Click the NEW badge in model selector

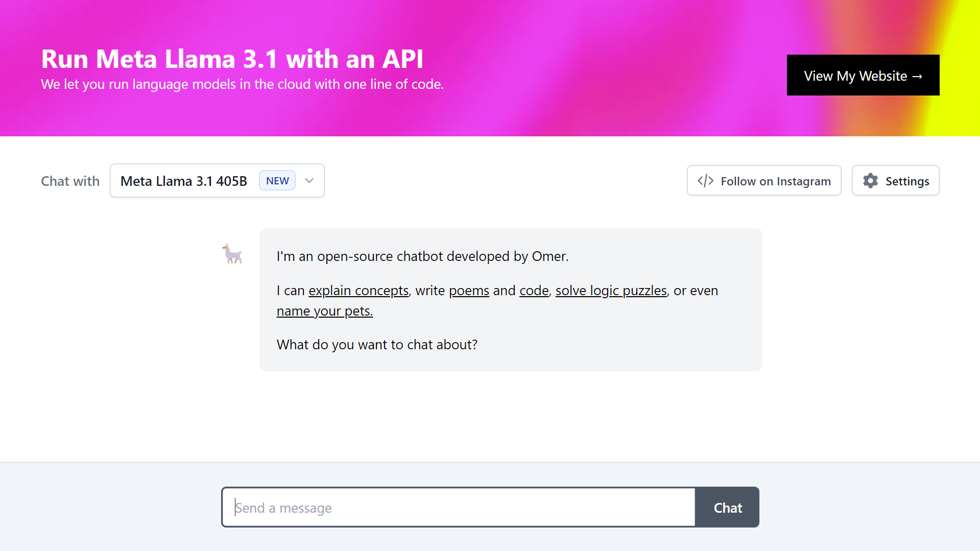[x=277, y=181]
